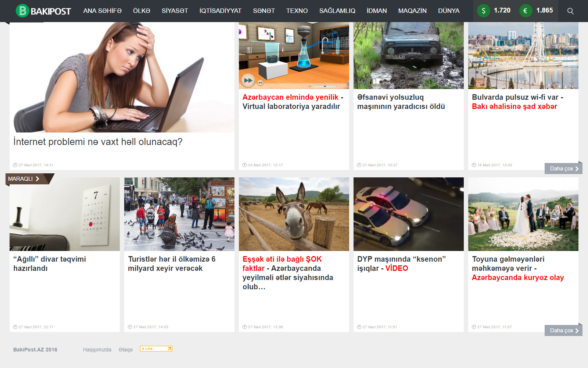Open the Haqqımızda footer link

pos(97,350)
